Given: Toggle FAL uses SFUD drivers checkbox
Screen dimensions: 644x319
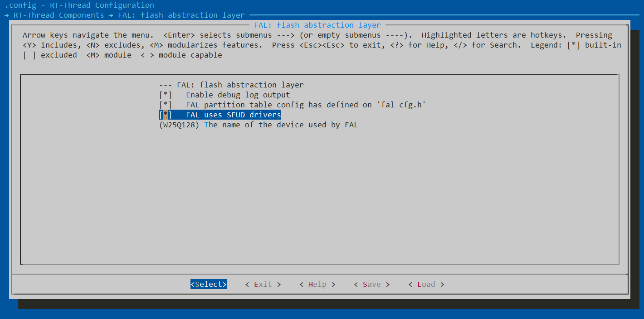Looking at the screenshot, I should (x=166, y=115).
